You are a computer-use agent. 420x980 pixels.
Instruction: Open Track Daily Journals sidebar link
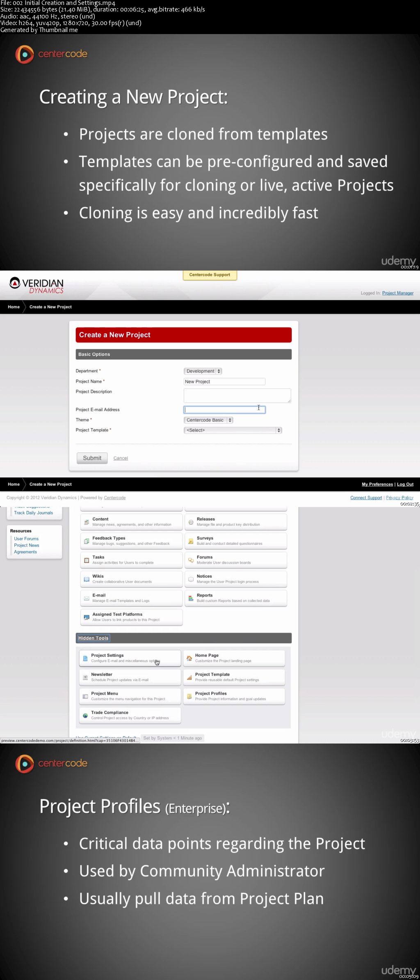point(34,513)
